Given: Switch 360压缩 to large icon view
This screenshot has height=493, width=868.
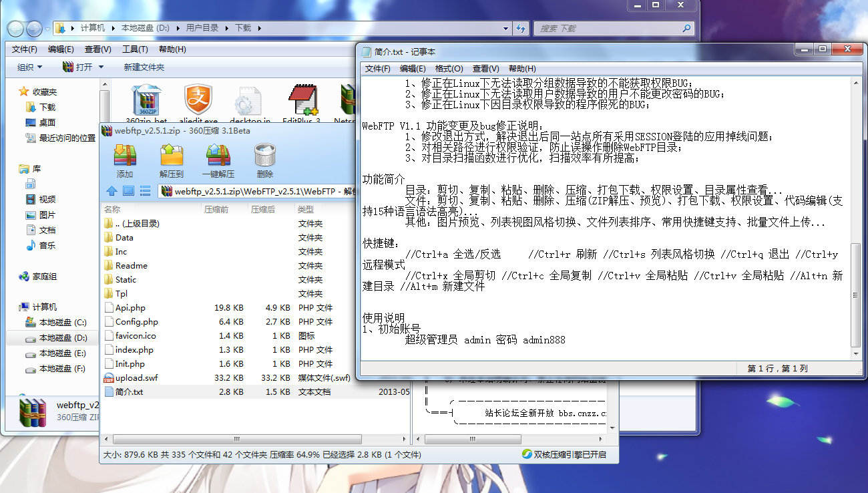Looking at the screenshot, I should [128, 191].
